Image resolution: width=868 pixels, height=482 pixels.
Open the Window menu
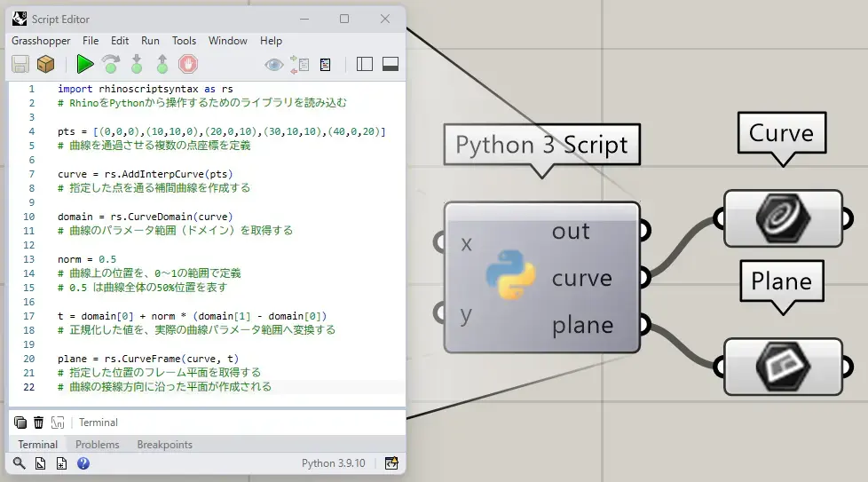pos(227,41)
